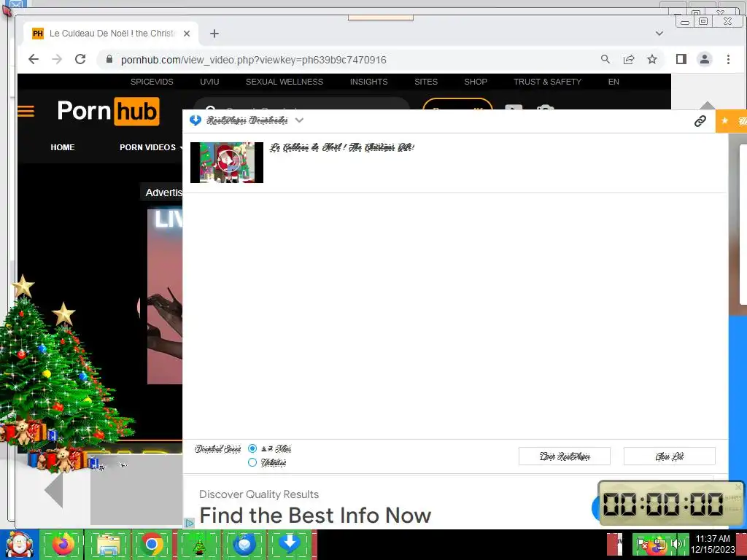This screenshot has height=560, width=747.
Task: Click the Open RealPlayer button
Action: tap(565, 456)
